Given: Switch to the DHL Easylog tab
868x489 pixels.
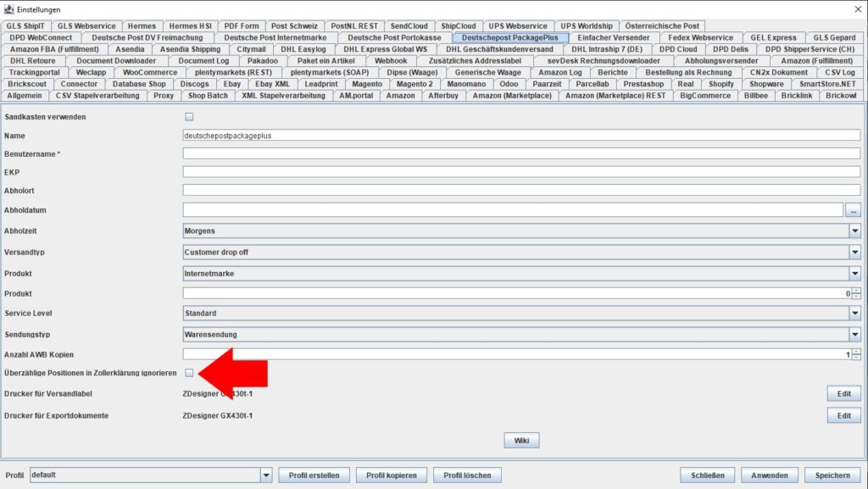Looking at the screenshot, I should click(303, 49).
